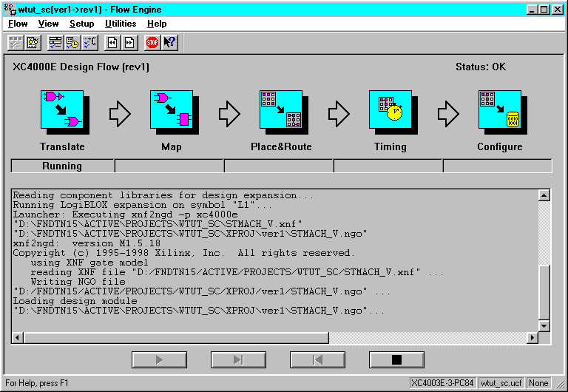Open the Flow menu
Viewport: 568px width, 392px height.
[x=18, y=24]
